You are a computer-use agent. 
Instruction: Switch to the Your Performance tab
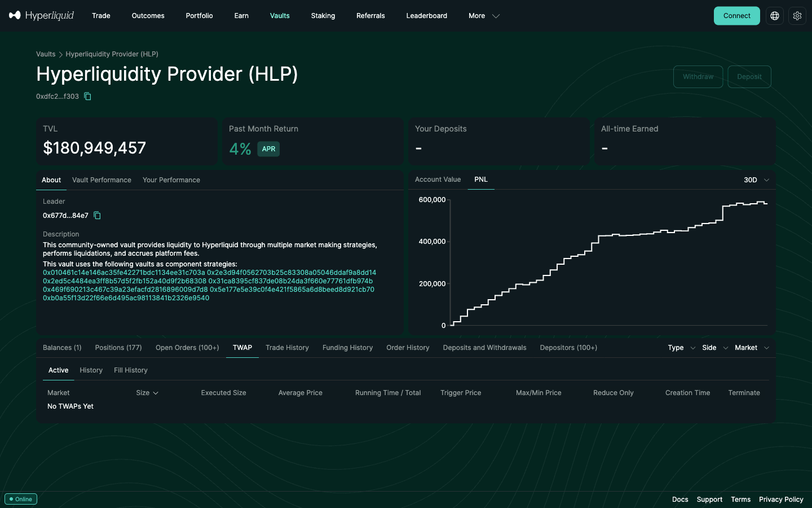tap(171, 180)
